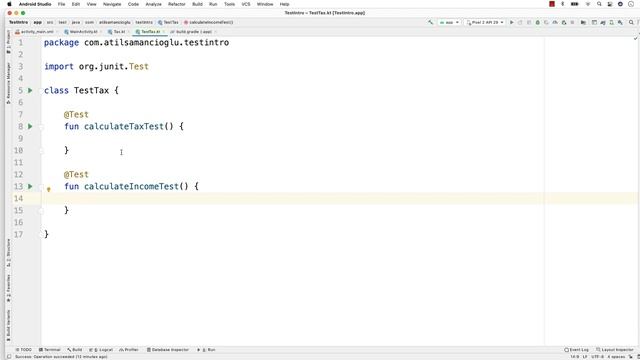The image size is (640, 360).
Task: Click the Search Everywhere magnifier icon
Action: 631,22
